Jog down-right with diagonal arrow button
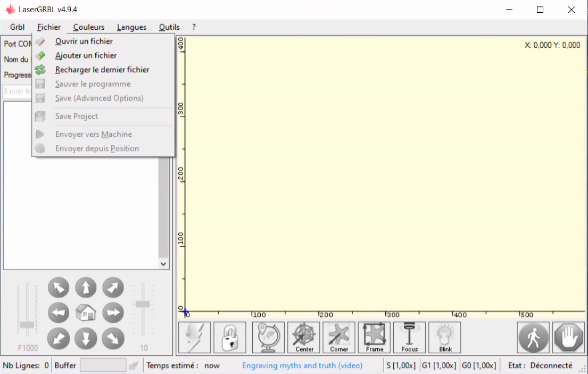Screen dimensions: 588x374 (x=113, y=338)
